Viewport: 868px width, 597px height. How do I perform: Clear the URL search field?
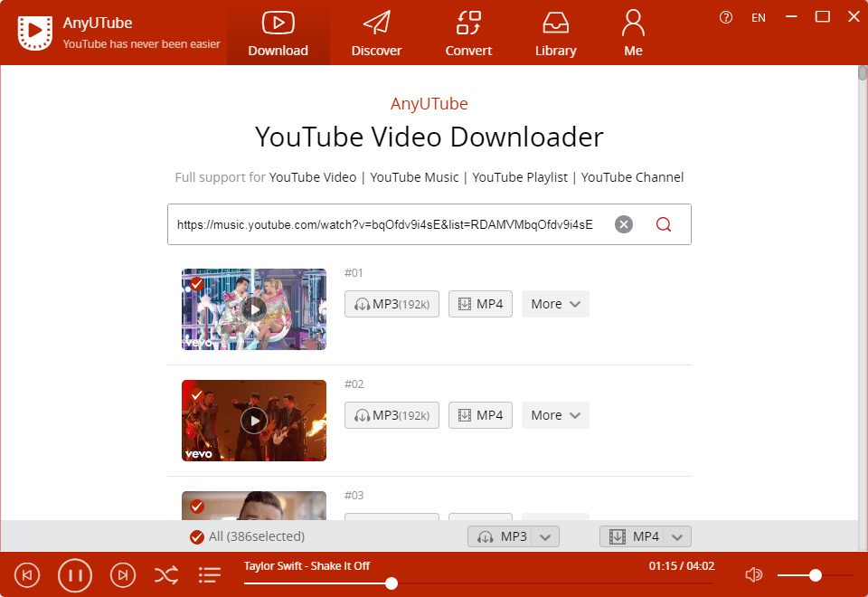(623, 224)
